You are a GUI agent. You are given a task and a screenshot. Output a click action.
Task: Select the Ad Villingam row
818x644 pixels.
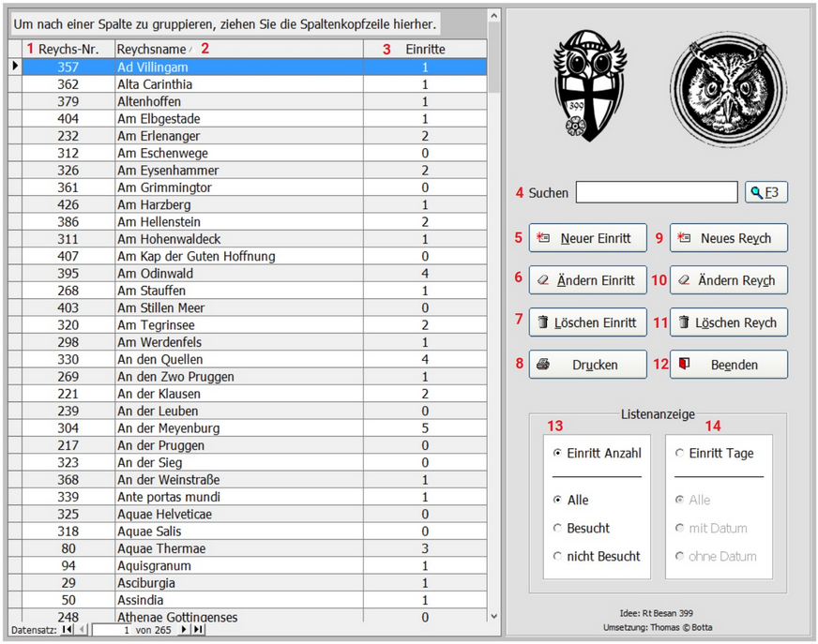pyautogui.click(x=254, y=67)
